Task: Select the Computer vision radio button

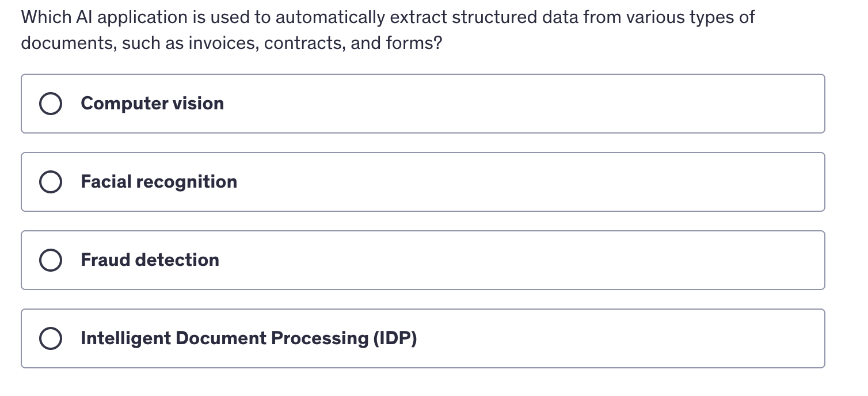Action: tap(51, 104)
